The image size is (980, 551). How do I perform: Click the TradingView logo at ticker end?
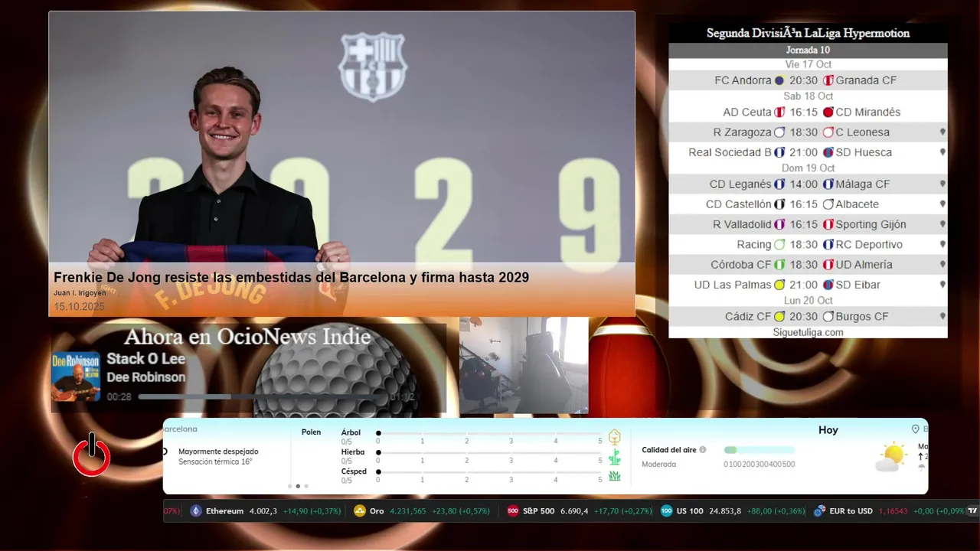point(973,511)
